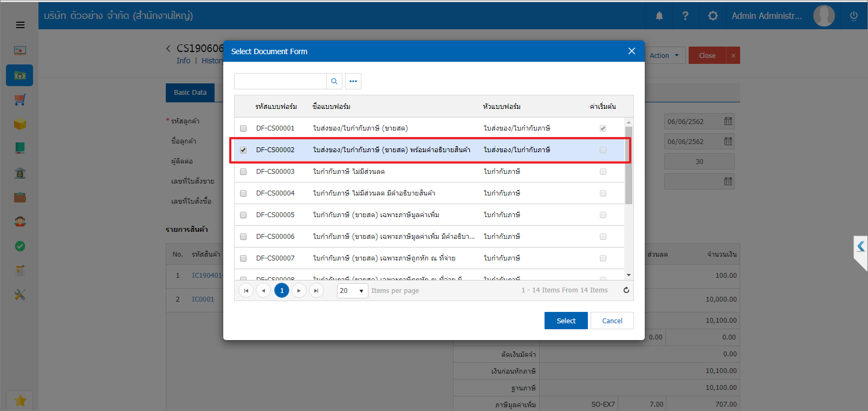Image resolution: width=868 pixels, height=411 pixels.
Task: Go to next page of list
Action: (299, 291)
